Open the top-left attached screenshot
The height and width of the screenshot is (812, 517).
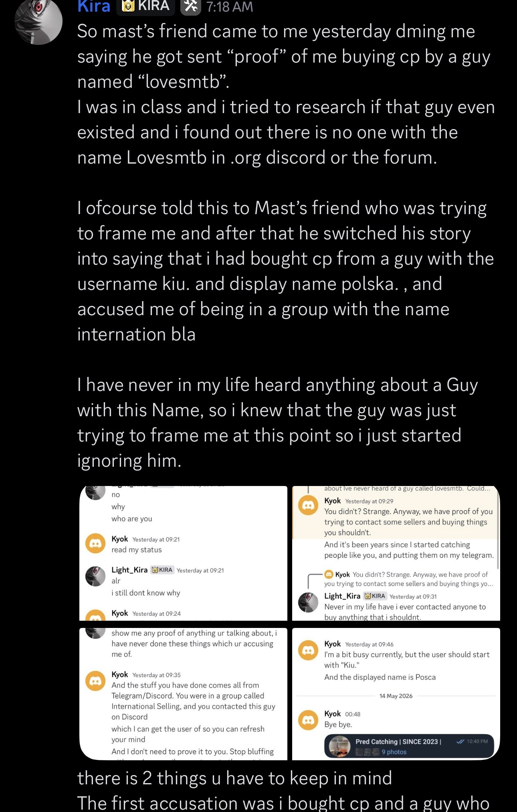click(x=183, y=553)
